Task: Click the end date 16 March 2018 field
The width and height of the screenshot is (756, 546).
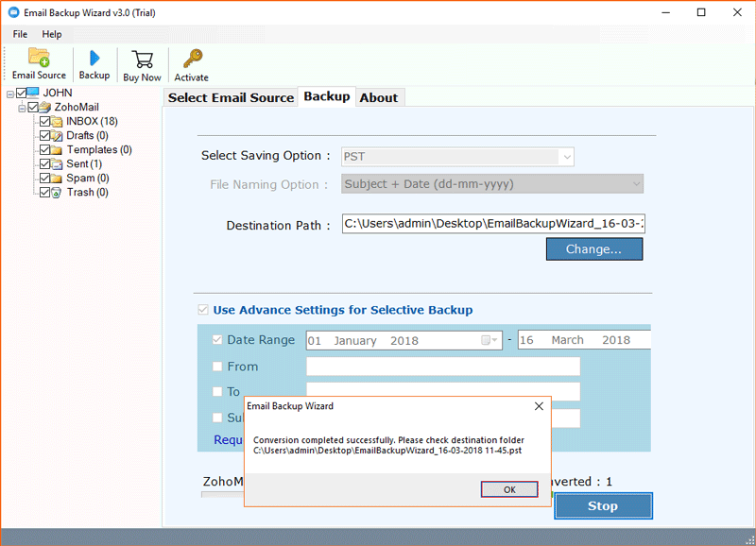Action: pos(584,340)
